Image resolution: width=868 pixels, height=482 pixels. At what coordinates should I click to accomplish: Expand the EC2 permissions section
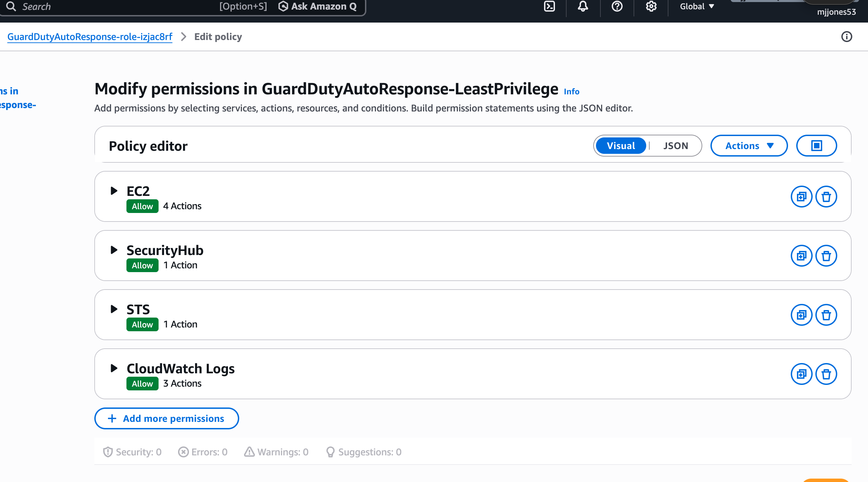[x=114, y=191]
